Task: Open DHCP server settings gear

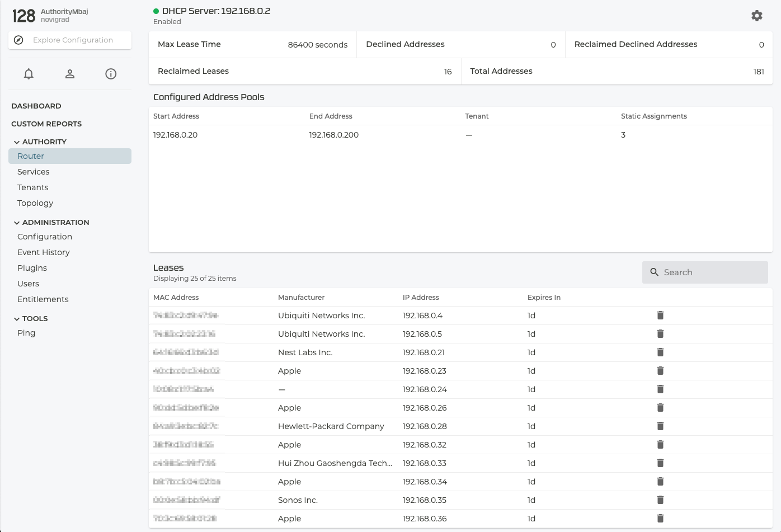Action: (x=756, y=16)
